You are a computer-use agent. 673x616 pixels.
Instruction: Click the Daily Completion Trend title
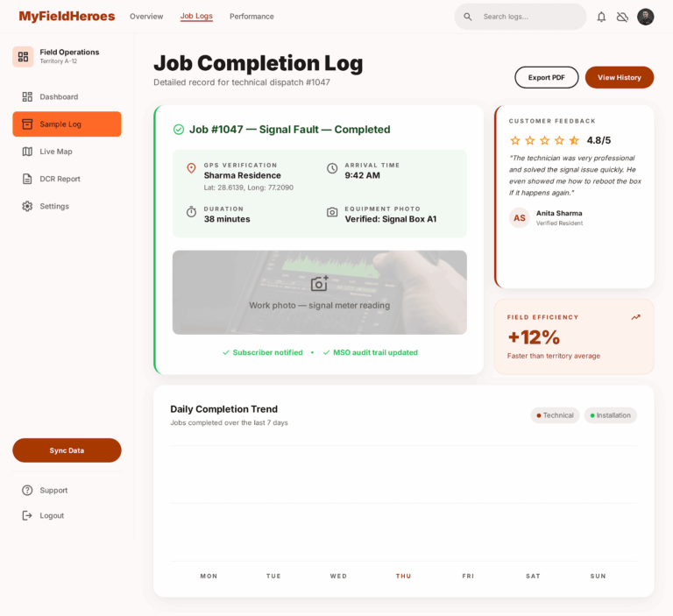tap(224, 409)
